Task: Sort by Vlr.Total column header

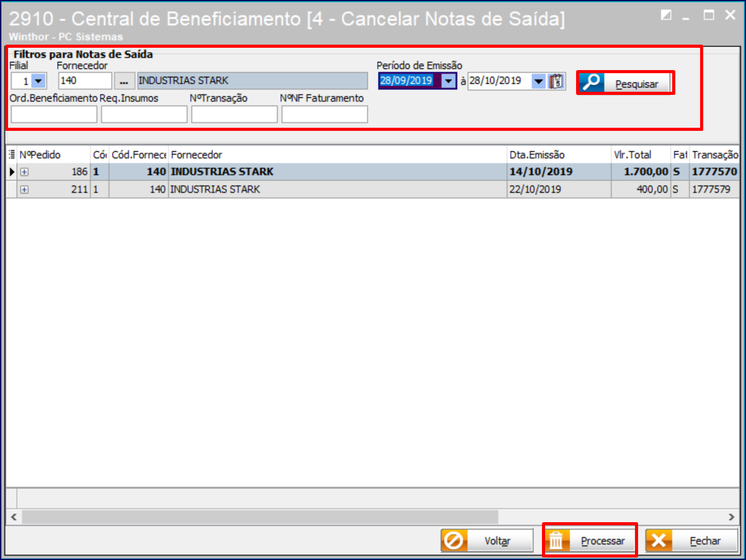Action: pyautogui.click(x=641, y=155)
